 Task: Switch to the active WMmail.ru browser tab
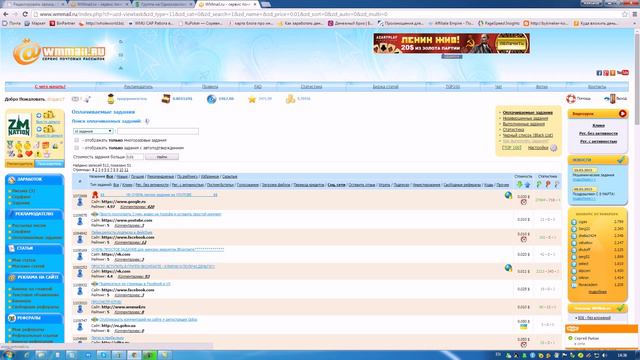pos(227,4)
